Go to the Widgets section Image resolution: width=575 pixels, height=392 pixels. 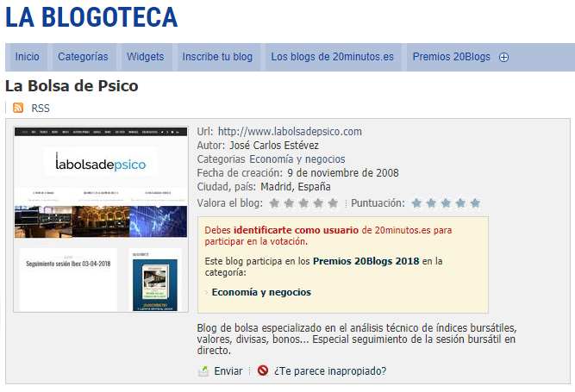pos(145,57)
